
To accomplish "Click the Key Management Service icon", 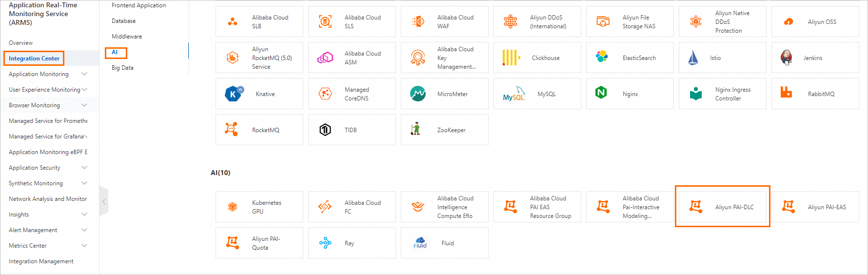I will coord(418,58).
